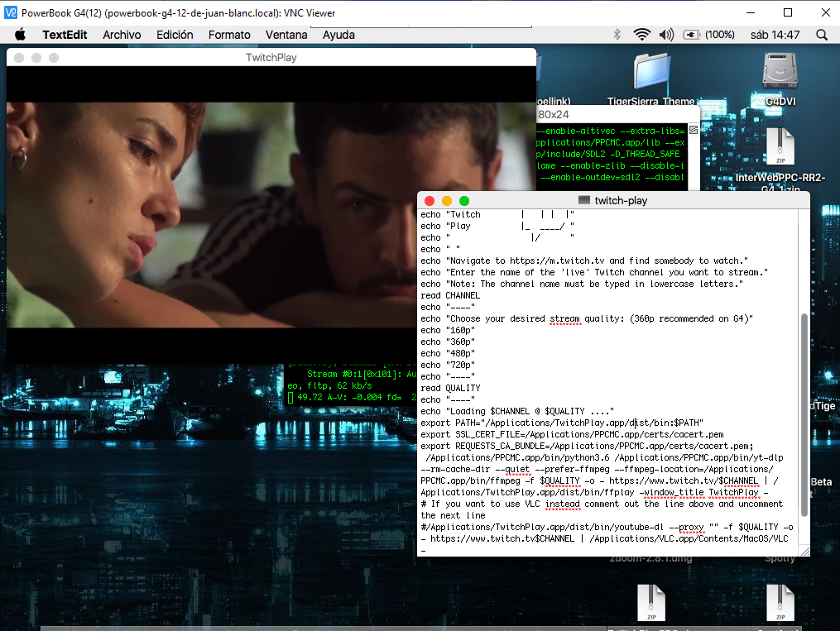Click the '--proxy' option text

point(686,527)
